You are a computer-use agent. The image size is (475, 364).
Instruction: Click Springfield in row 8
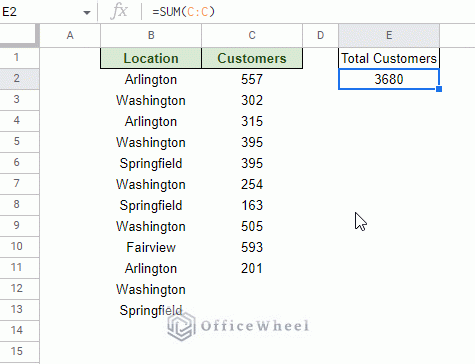(151, 205)
